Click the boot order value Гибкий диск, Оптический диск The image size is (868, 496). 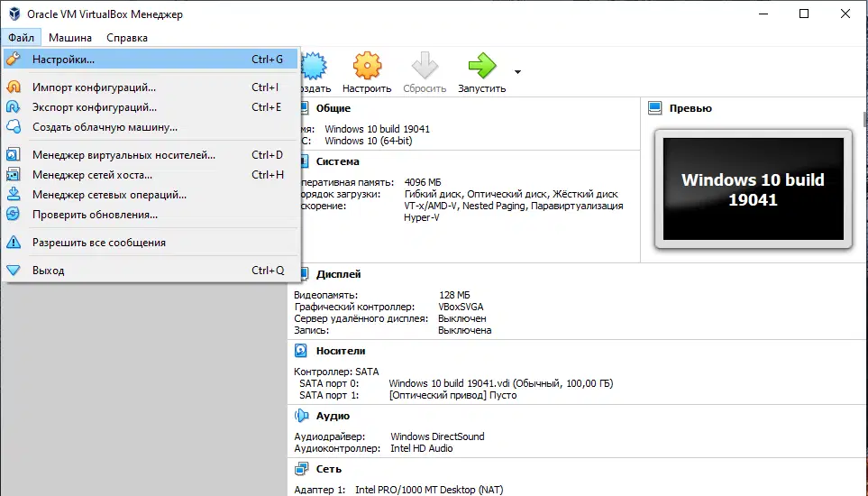click(511, 194)
